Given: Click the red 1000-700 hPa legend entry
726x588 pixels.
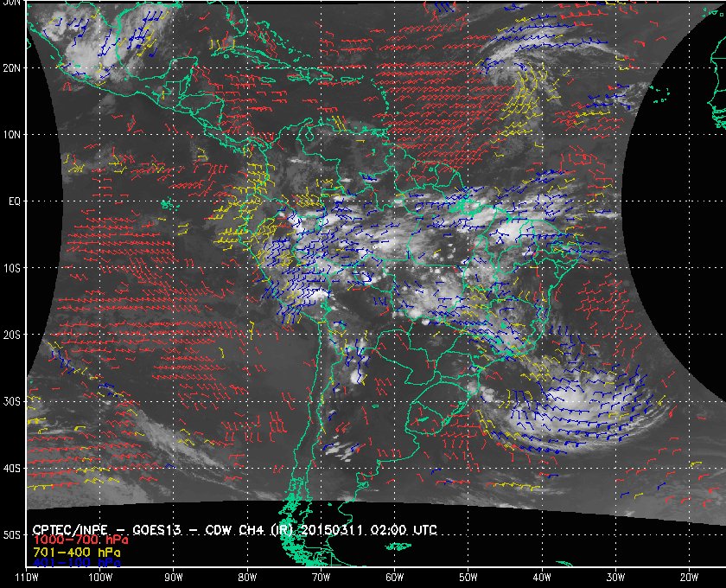Looking at the screenshot, I should (x=80, y=540).
